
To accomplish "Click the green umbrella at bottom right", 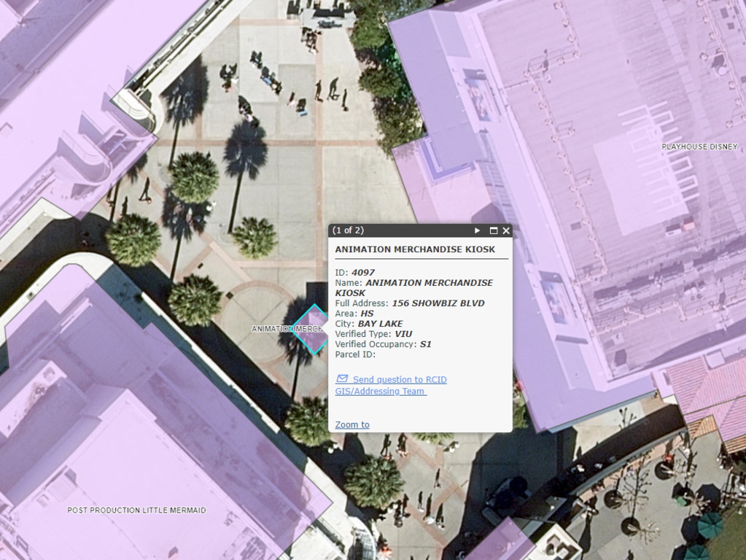I will [710, 523].
